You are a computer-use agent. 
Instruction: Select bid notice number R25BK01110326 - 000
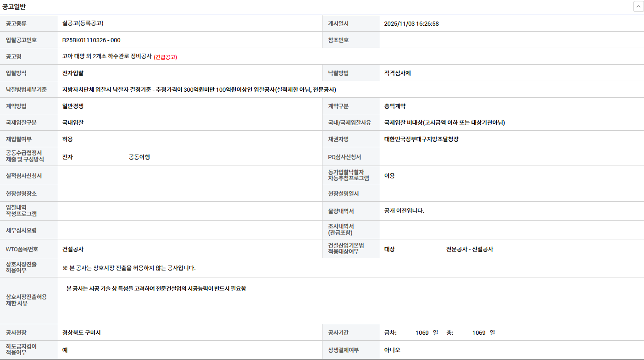[x=91, y=40]
